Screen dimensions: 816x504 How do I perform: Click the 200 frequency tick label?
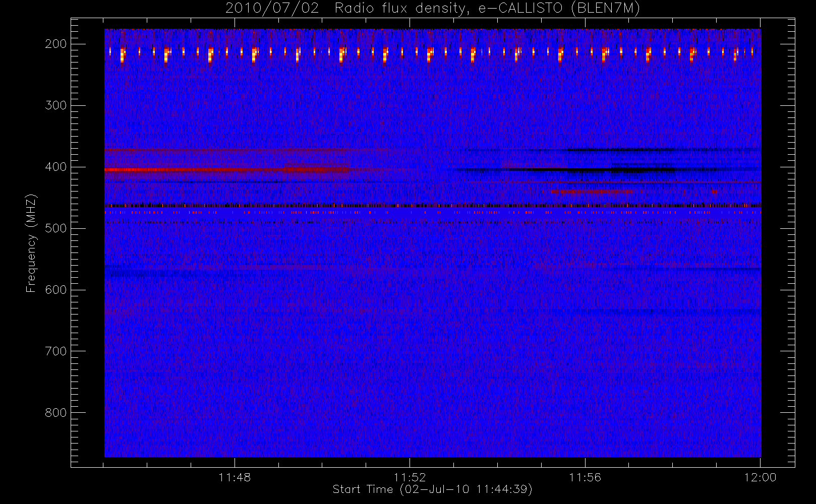tap(56, 44)
